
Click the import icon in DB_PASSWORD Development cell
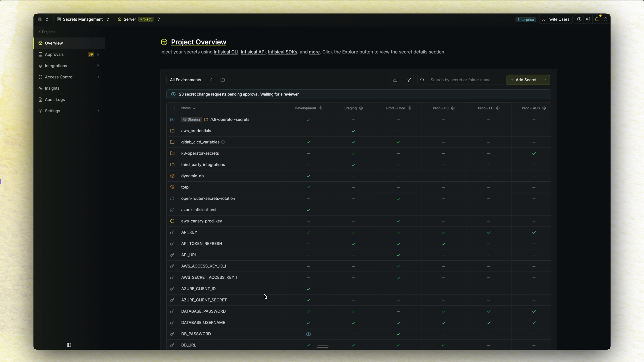click(309, 334)
